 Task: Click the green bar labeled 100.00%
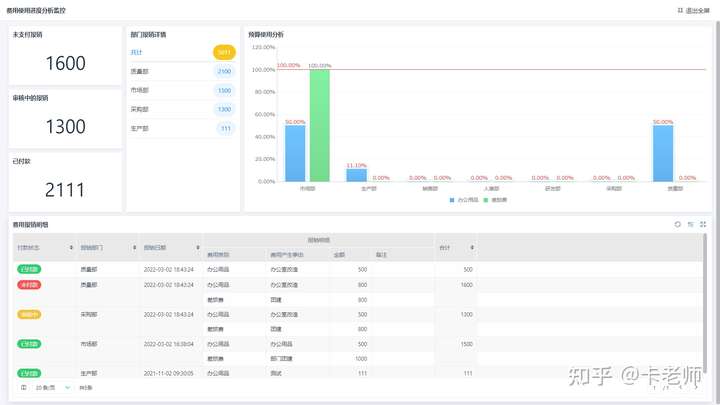[320, 125]
